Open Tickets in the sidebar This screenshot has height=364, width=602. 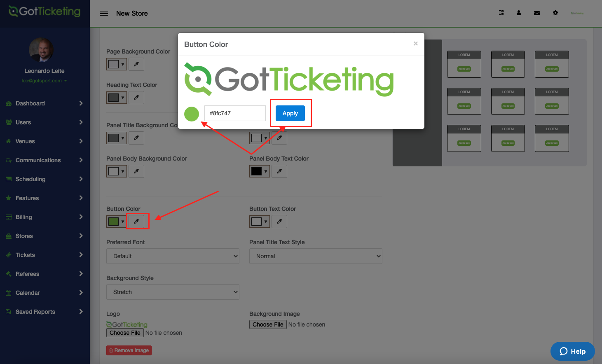coord(45,255)
